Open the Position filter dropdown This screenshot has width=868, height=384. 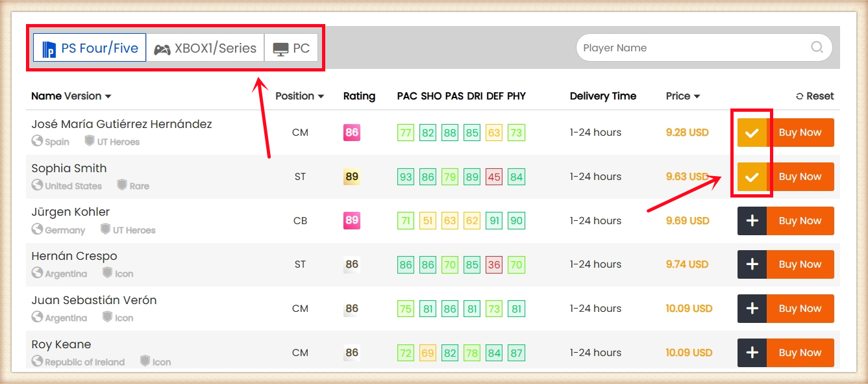click(299, 96)
